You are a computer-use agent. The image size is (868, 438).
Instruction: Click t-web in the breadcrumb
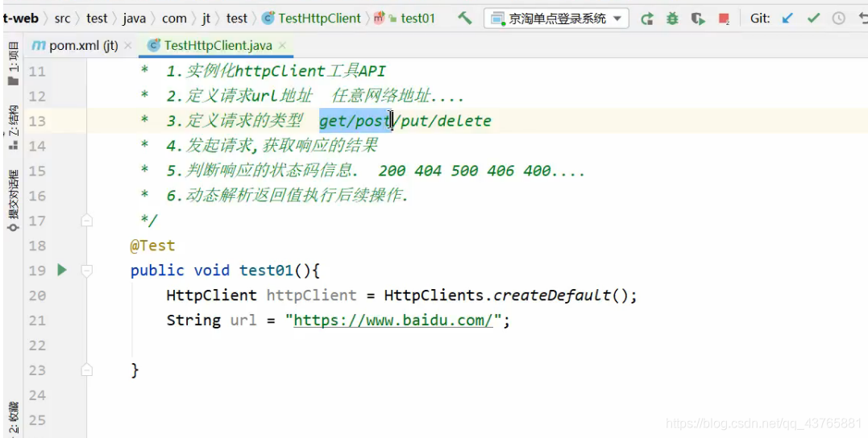pyautogui.click(x=20, y=19)
